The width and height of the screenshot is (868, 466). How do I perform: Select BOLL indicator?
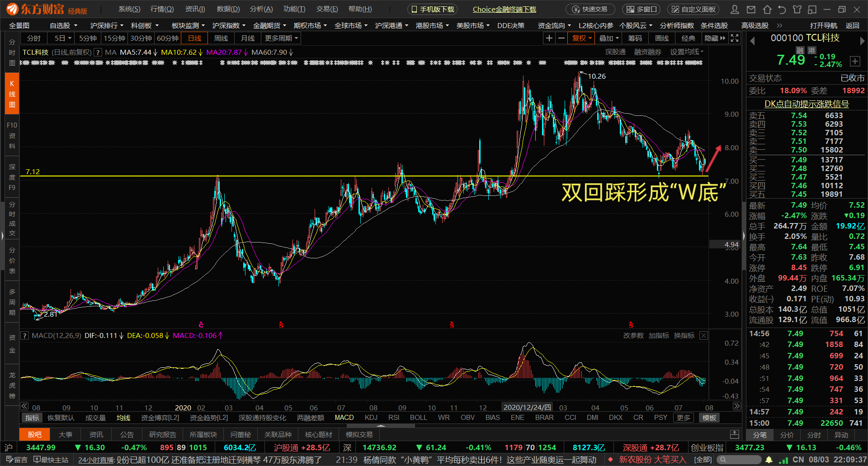(x=418, y=418)
